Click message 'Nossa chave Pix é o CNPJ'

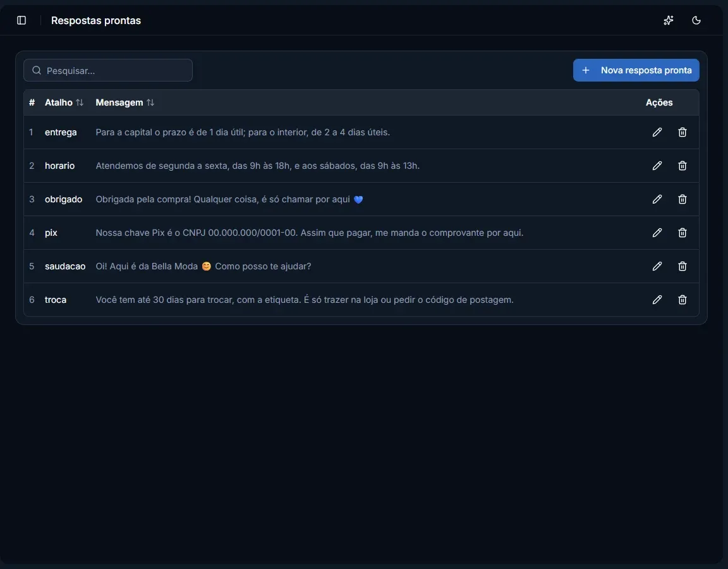310,233
